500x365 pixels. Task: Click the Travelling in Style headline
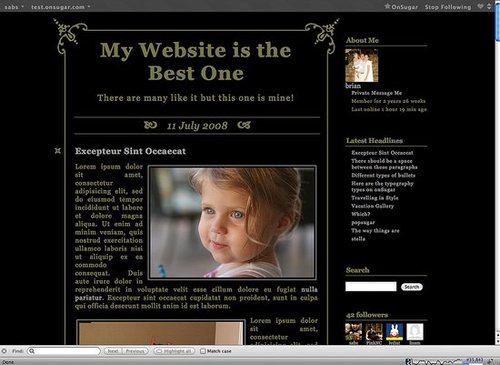tap(375, 198)
